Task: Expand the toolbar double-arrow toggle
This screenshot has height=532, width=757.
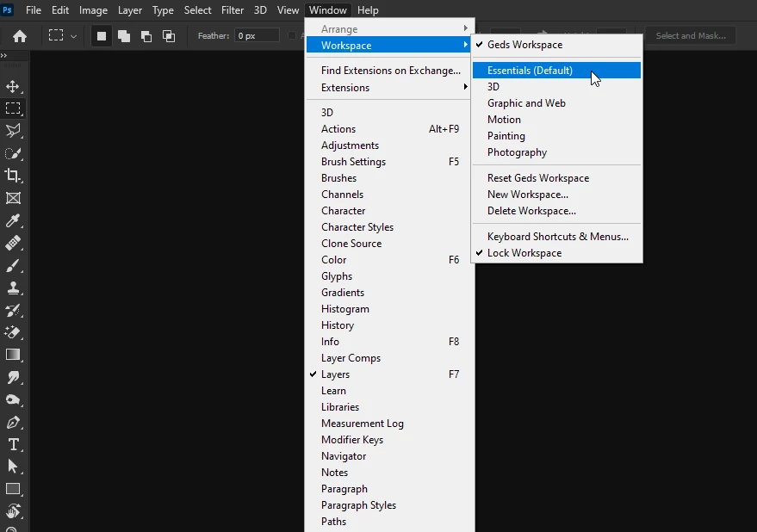Action: pos(3,55)
